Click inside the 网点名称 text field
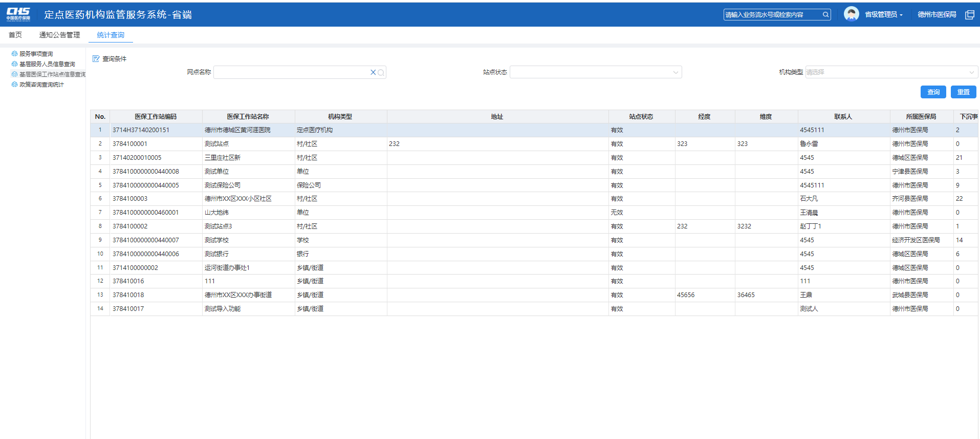Screen dimensions: 980x439 click(291, 73)
